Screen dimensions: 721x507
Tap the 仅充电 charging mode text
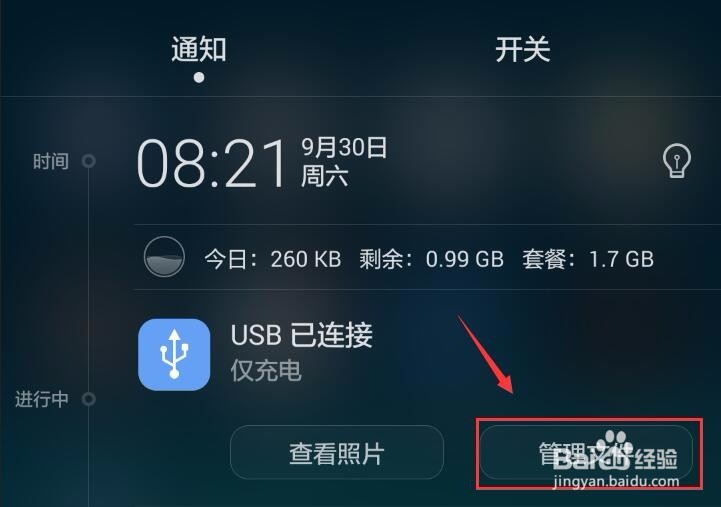pos(266,370)
